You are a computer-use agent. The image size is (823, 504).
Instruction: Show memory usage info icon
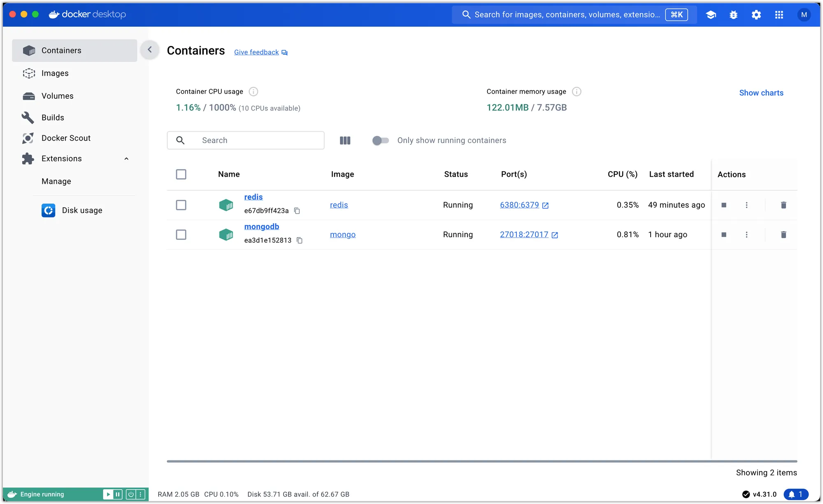point(577,92)
